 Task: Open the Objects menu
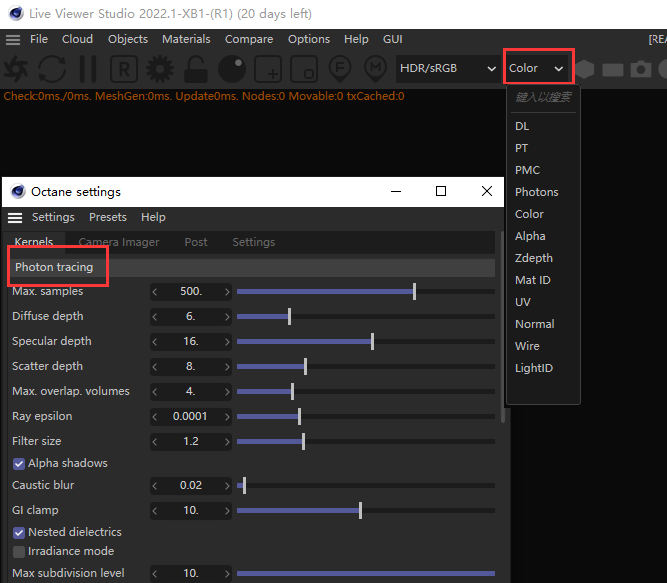(x=128, y=39)
